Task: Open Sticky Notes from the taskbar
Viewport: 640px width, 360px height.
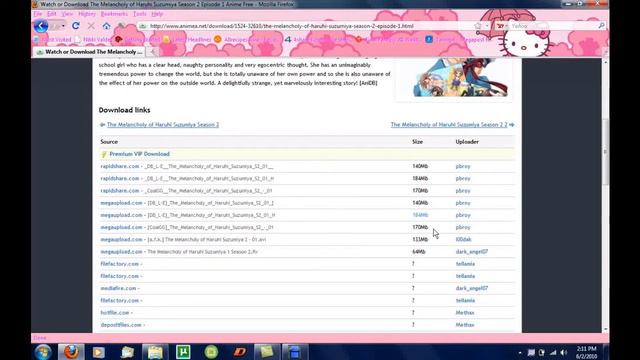Action: 267,352
